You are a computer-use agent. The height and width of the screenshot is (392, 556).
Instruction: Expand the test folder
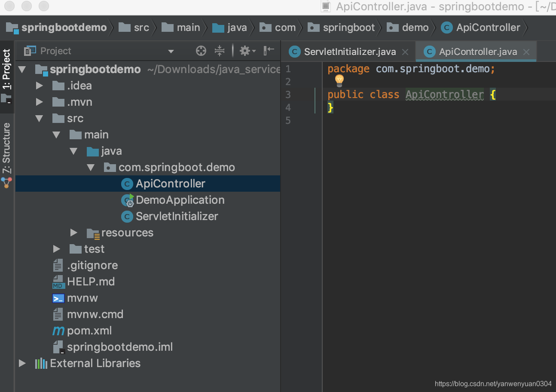coord(57,249)
